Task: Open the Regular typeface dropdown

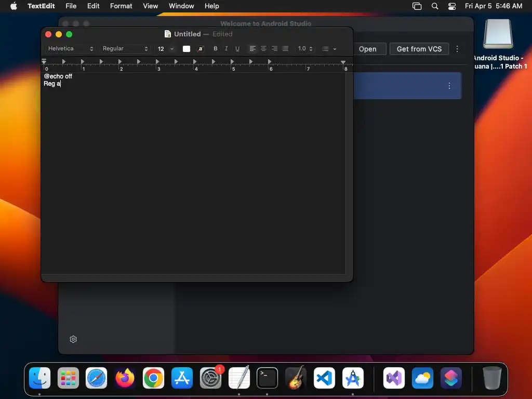Action: click(x=125, y=48)
